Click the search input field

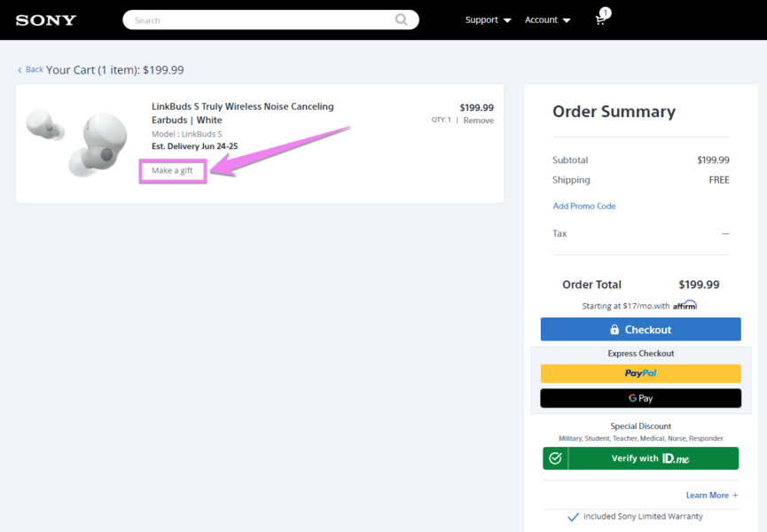(257, 20)
